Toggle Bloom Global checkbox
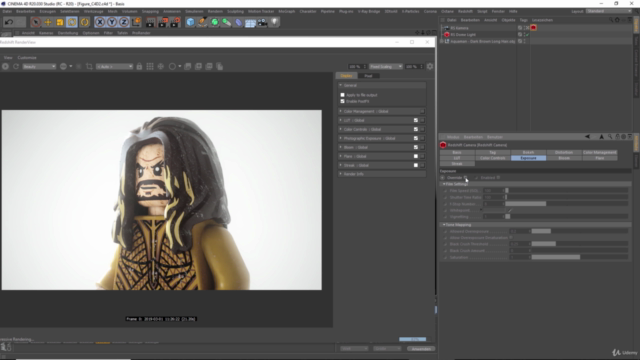 coord(416,147)
